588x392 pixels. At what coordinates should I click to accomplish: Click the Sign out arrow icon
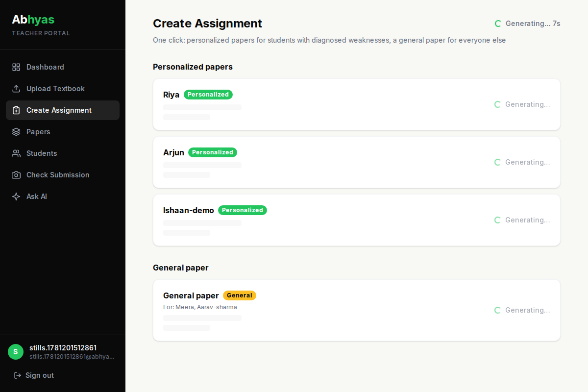point(18,375)
